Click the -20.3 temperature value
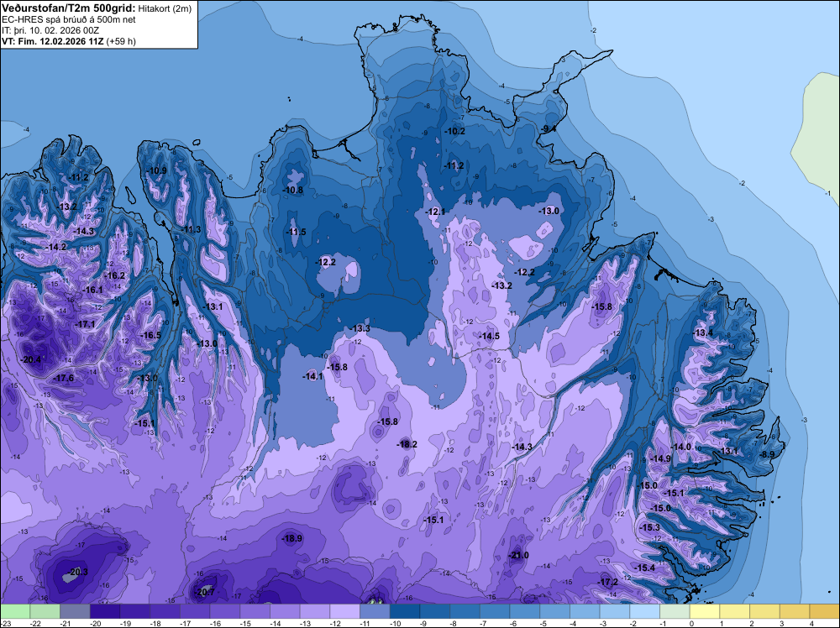 pos(78,573)
